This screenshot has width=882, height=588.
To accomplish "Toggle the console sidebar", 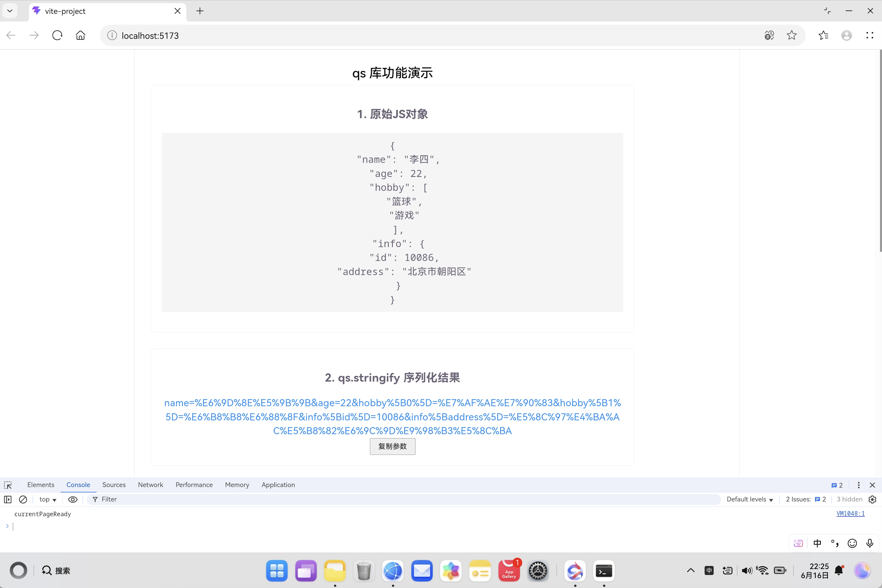I will (8, 500).
